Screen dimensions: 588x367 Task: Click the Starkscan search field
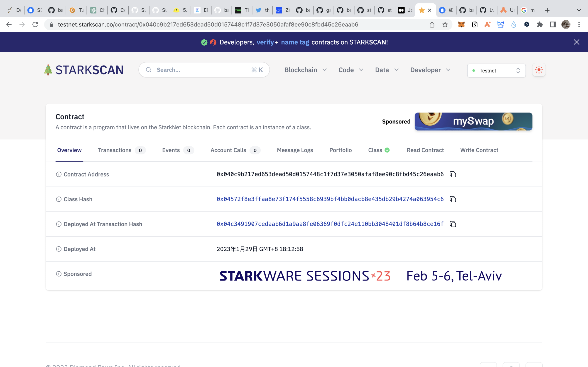[202, 70]
